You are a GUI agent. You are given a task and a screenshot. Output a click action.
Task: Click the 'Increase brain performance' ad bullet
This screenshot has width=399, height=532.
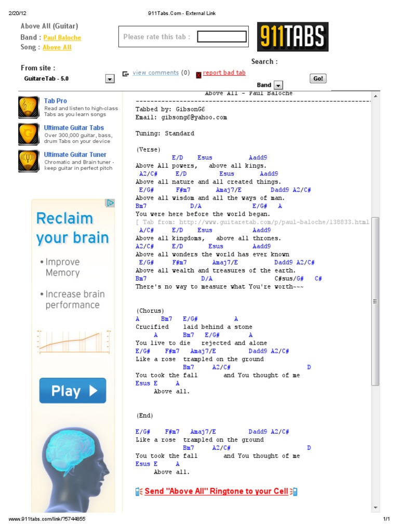pos(72,299)
